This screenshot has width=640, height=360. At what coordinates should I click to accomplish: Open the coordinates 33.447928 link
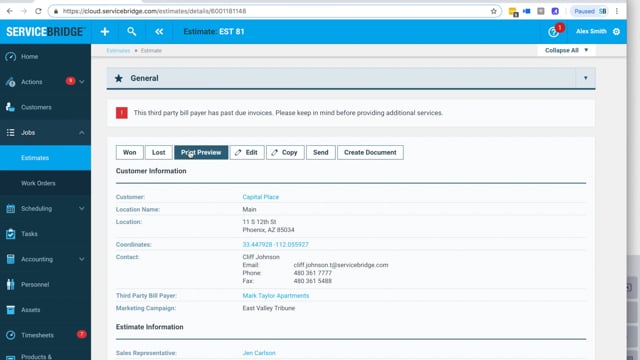[x=276, y=244]
